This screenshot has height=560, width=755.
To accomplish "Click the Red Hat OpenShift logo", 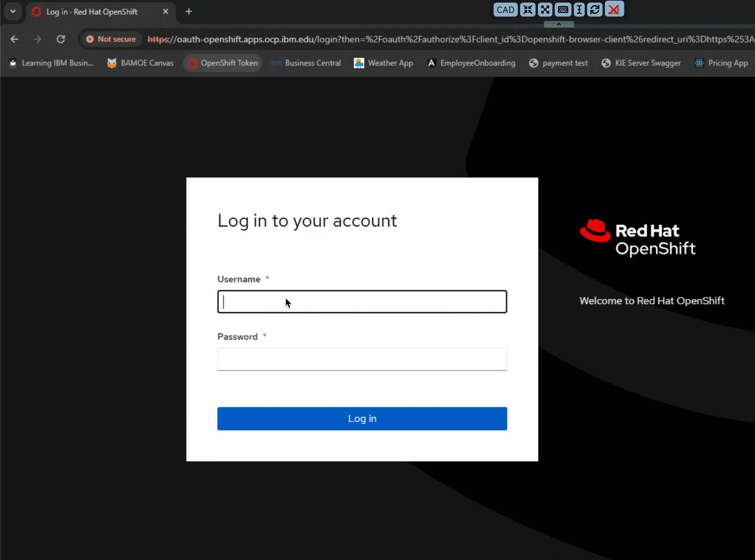I will click(637, 238).
